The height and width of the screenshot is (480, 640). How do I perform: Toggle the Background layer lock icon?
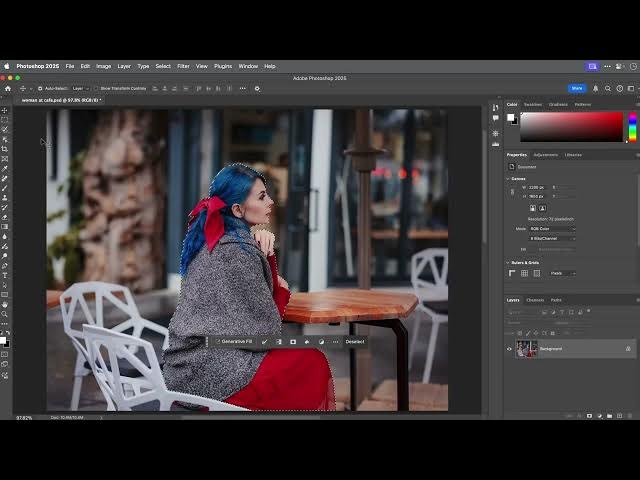click(628, 349)
